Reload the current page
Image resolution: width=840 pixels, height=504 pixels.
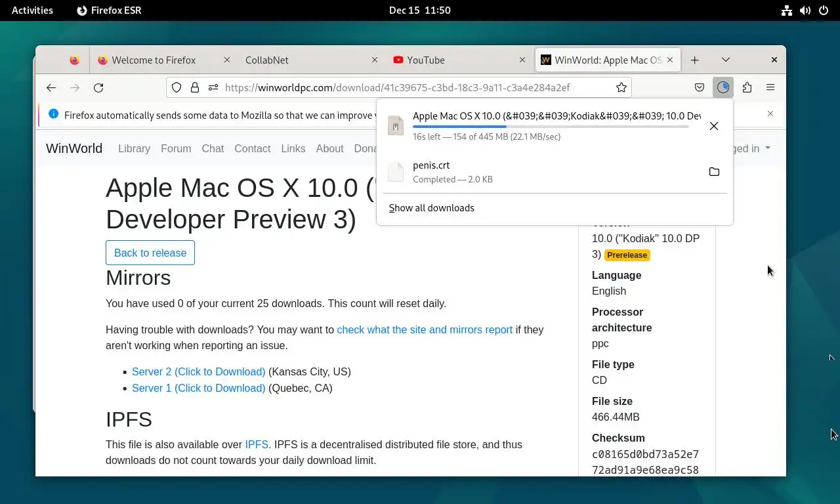tap(98, 87)
